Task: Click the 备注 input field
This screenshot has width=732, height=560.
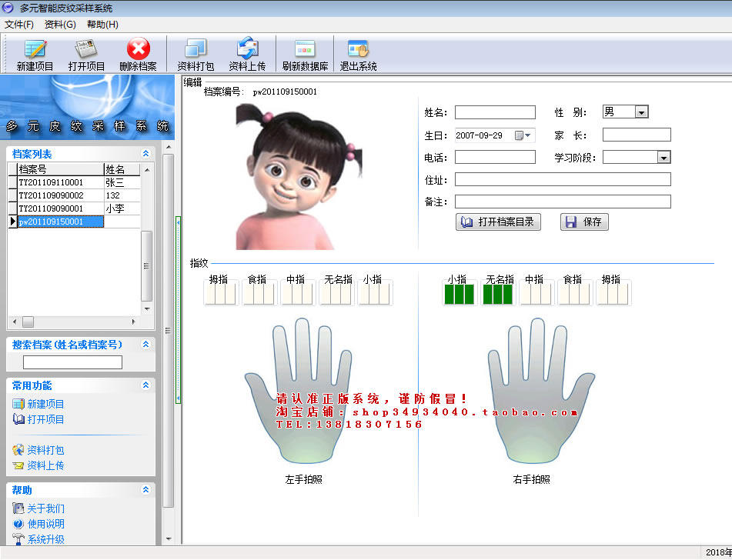Action: [563, 202]
